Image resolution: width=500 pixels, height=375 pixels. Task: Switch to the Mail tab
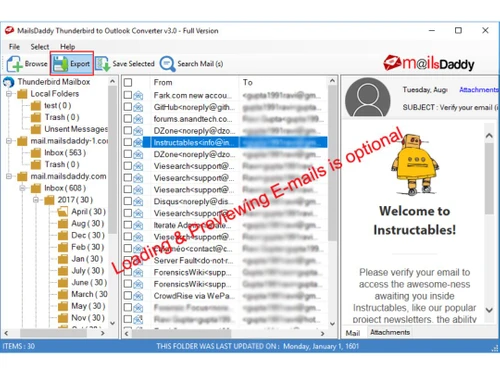coord(353,333)
